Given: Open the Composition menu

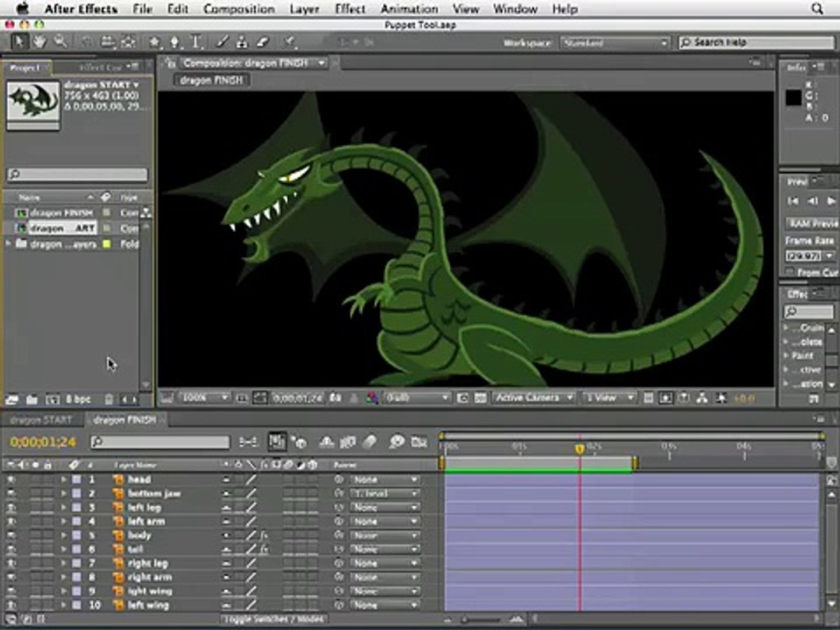Looking at the screenshot, I should pyautogui.click(x=239, y=9).
